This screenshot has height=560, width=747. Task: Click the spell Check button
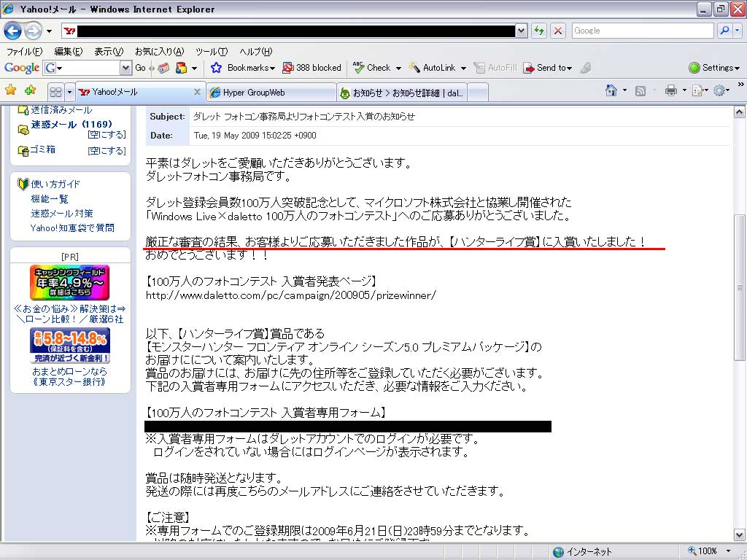(372, 68)
